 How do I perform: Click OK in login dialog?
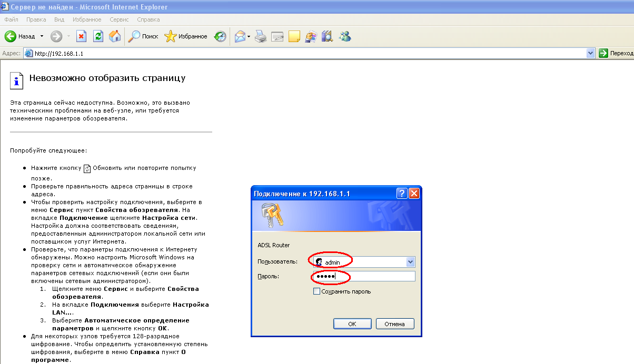(352, 324)
